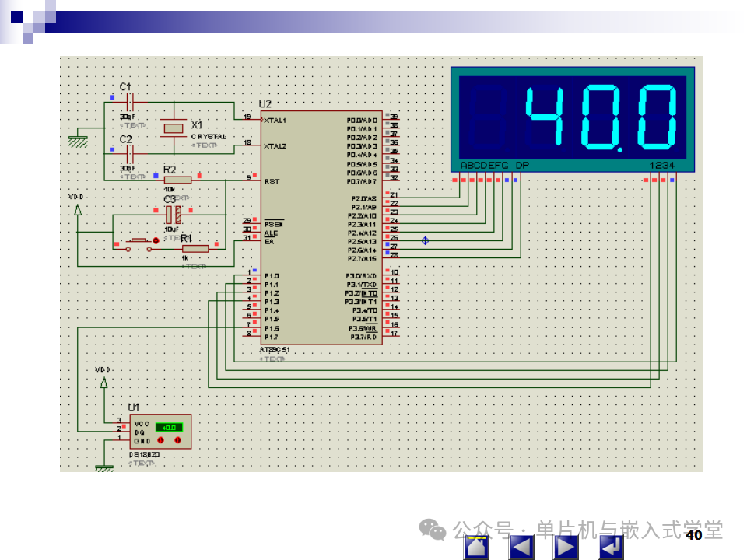Click the P2.7/A15 pin label
Image resolution: width=747 pixels, height=560 pixels.
coord(362,259)
